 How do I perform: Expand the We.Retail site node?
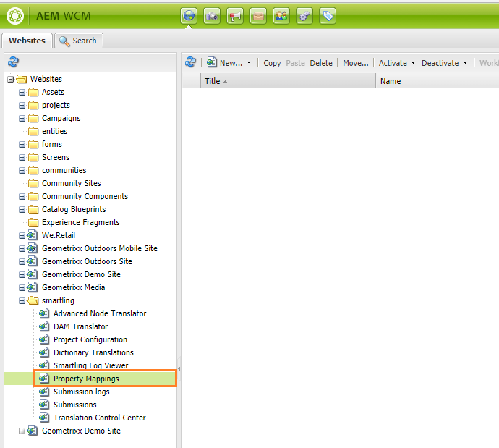(x=22, y=236)
